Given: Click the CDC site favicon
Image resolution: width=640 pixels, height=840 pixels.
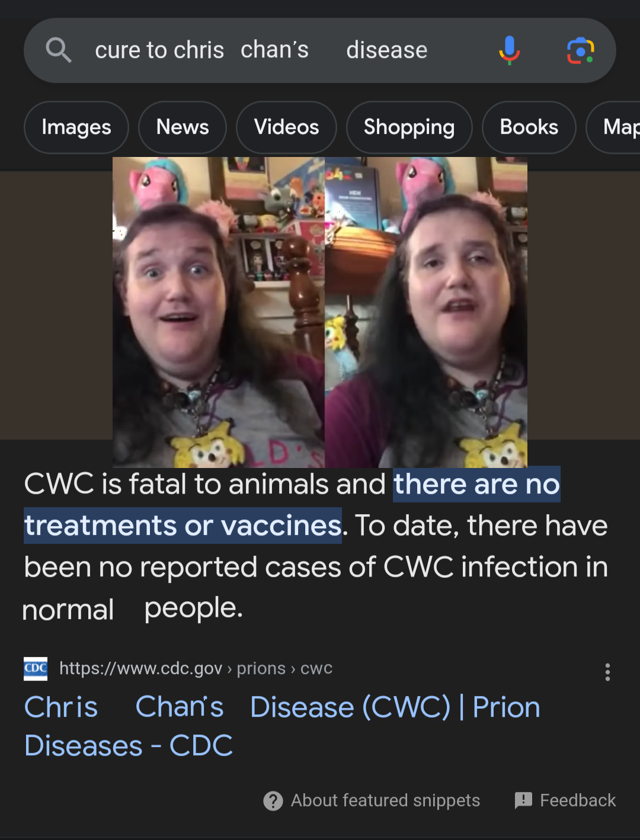Looking at the screenshot, I should [x=36, y=668].
